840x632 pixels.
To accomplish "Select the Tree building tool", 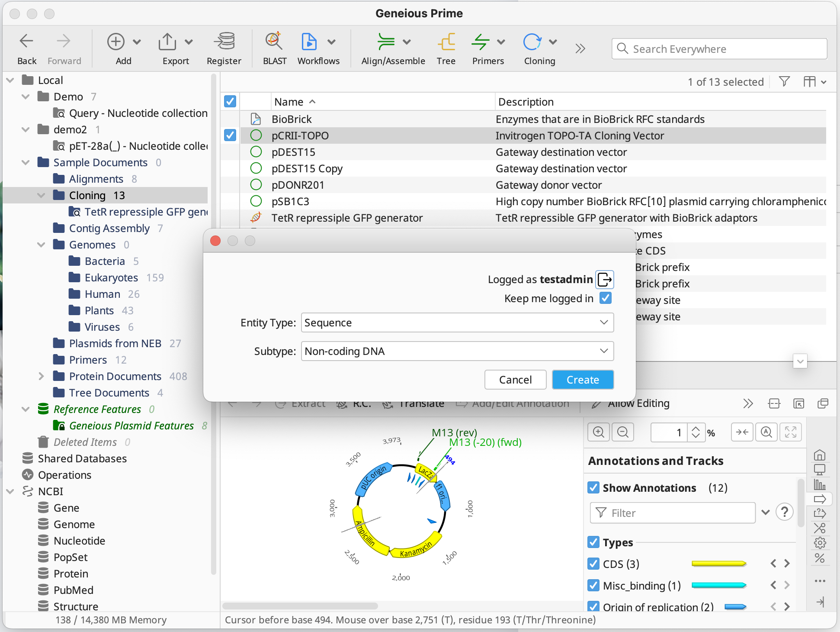I will pos(446,48).
